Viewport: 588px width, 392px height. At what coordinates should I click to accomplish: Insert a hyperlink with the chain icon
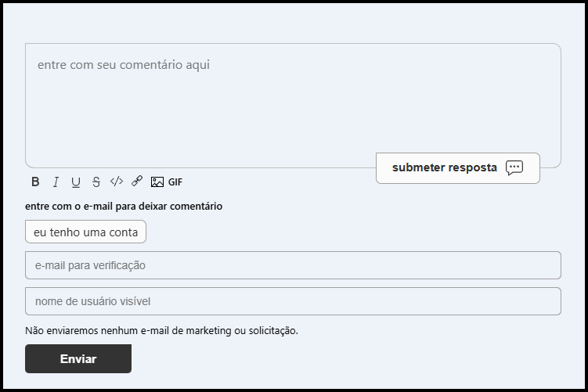[x=137, y=182]
